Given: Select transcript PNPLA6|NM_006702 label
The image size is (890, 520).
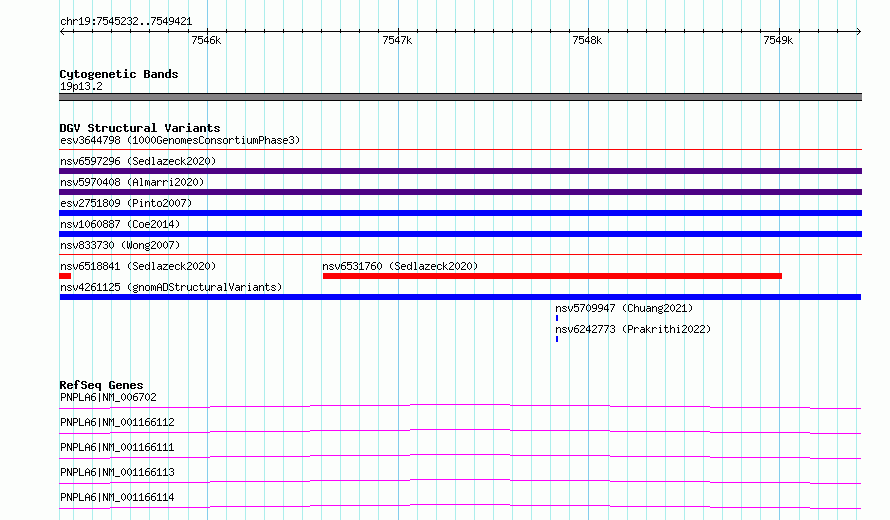Looking at the screenshot, I should coord(108,397).
